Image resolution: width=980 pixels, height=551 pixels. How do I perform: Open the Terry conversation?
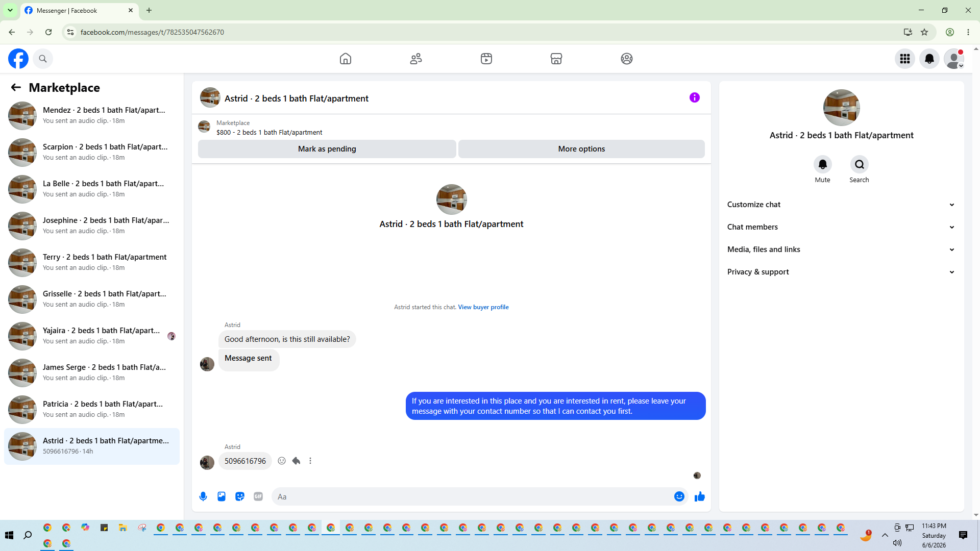point(92,263)
